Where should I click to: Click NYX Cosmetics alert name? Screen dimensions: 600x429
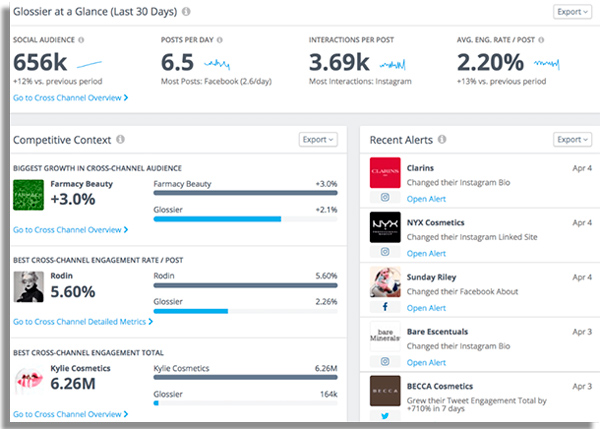(x=435, y=222)
